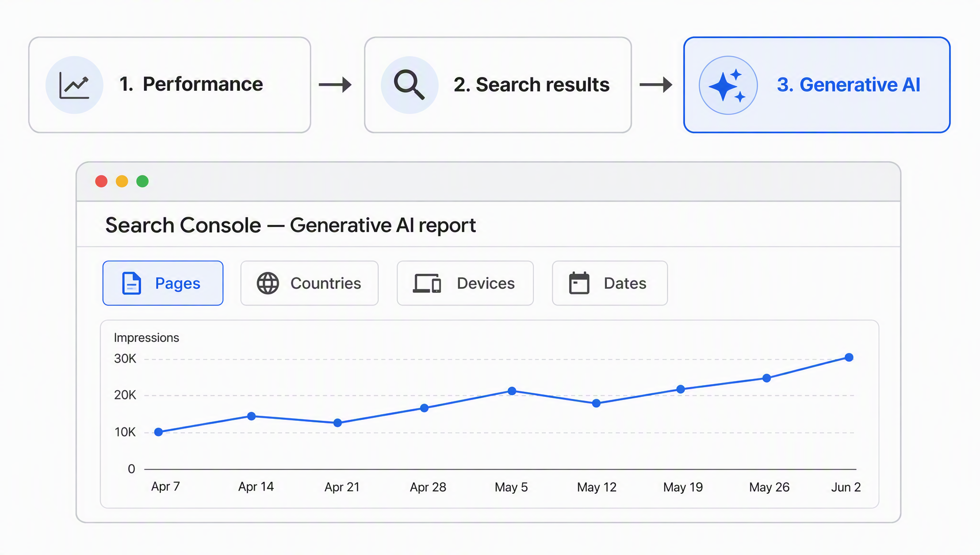The image size is (980, 555).
Task: Click the Apr 21 date label
Action: pos(342,487)
